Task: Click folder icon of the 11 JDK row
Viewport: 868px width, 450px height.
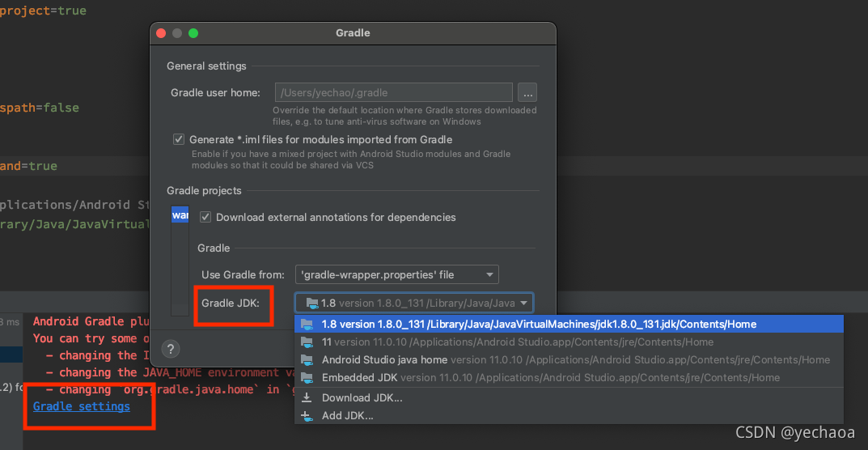Action: 306,342
